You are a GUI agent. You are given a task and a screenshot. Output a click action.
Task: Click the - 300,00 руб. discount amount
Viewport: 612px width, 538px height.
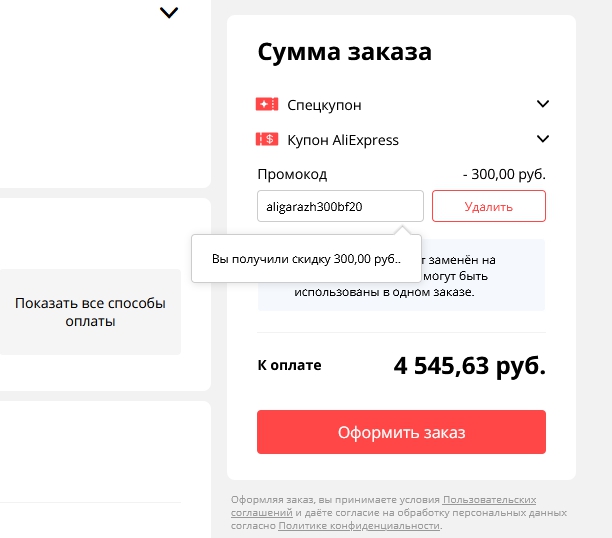click(504, 174)
